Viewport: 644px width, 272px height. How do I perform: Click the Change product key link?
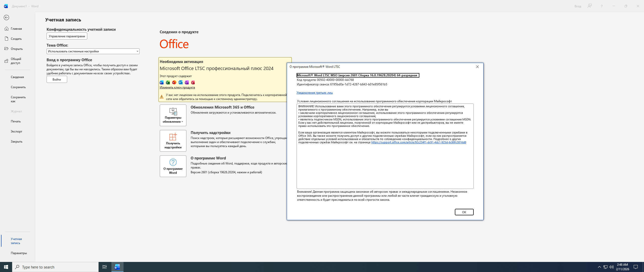(x=177, y=87)
